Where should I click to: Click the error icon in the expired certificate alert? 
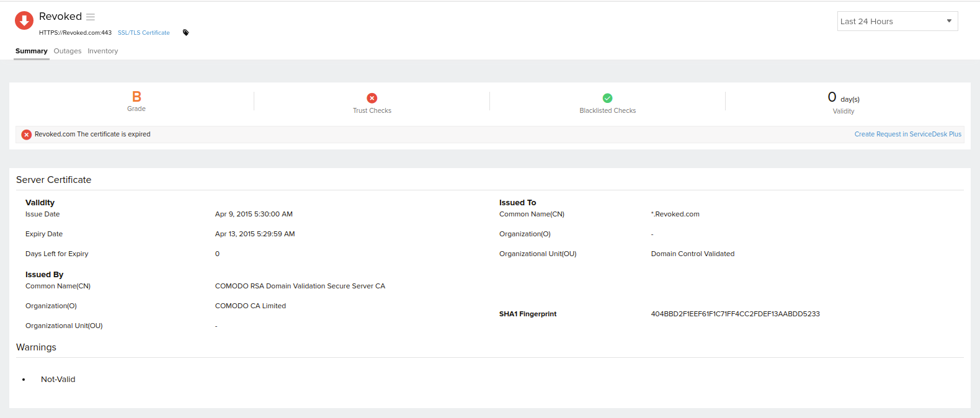click(x=27, y=135)
